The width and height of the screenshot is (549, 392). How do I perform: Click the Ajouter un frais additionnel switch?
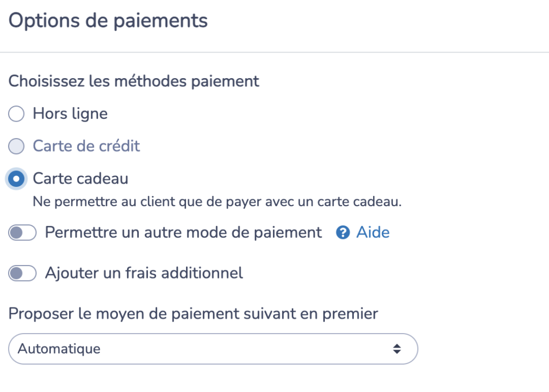tap(22, 273)
